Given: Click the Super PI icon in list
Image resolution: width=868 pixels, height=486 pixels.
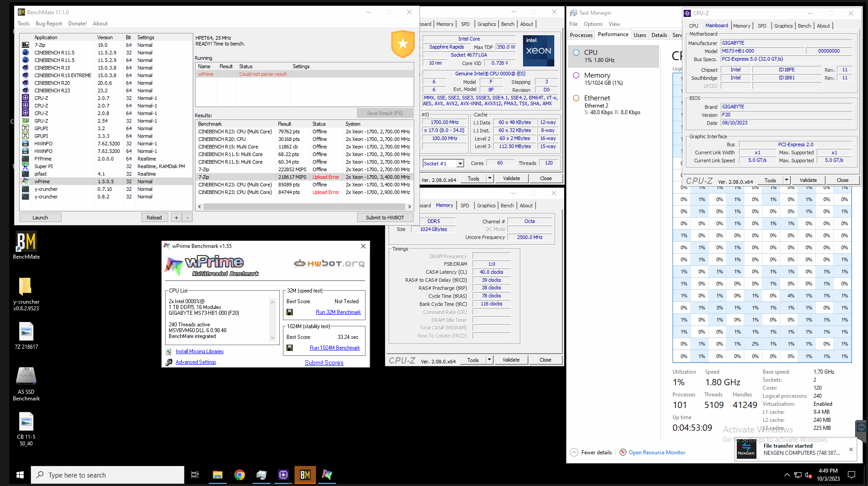Looking at the screenshot, I should 25,166.
